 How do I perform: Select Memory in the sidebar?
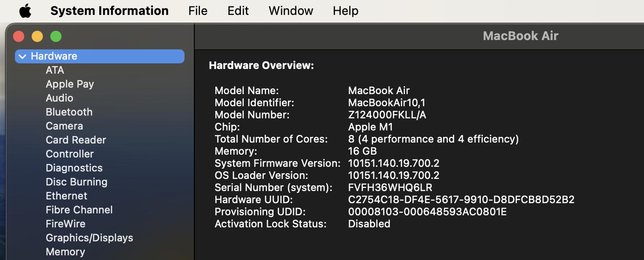click(x=65, y=252)
